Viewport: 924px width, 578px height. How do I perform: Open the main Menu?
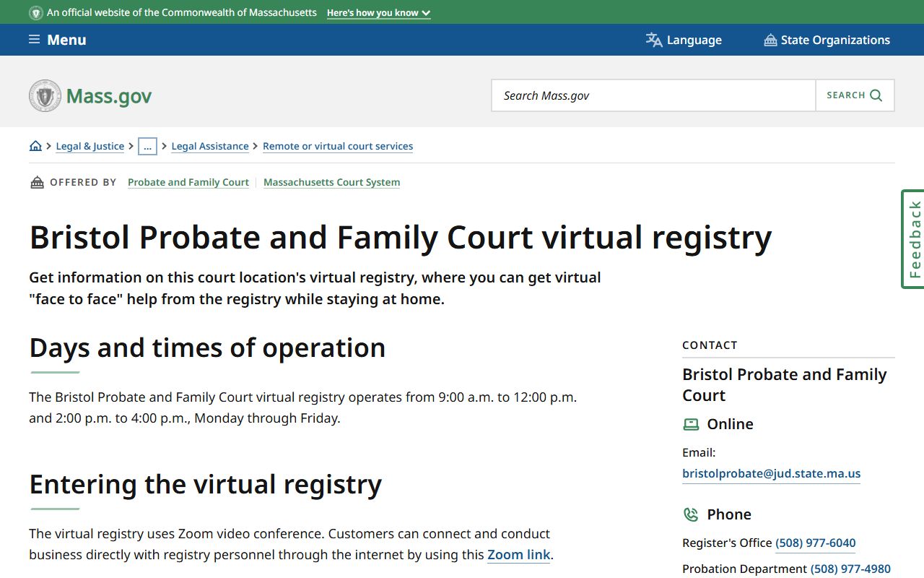(x=58, y=40)
